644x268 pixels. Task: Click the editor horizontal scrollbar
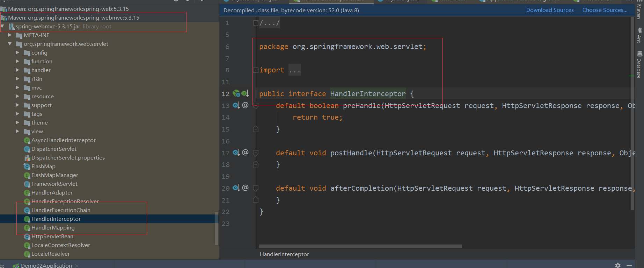360,246
